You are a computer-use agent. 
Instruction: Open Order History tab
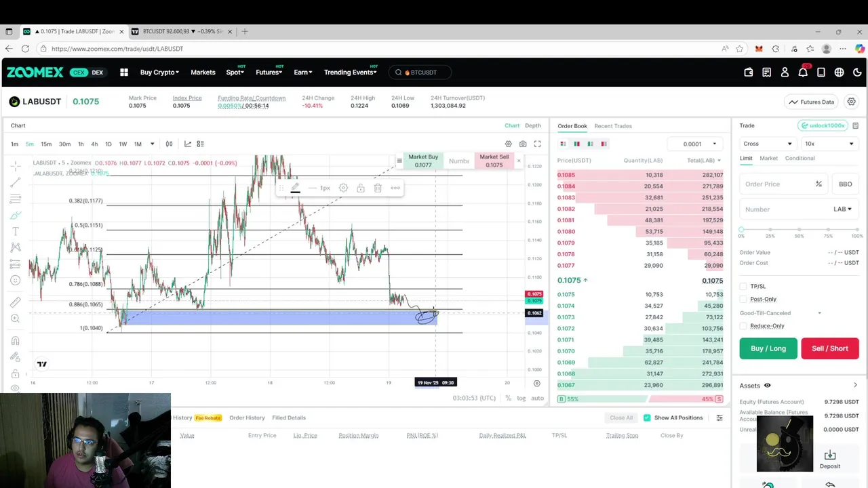click(247, 418)
